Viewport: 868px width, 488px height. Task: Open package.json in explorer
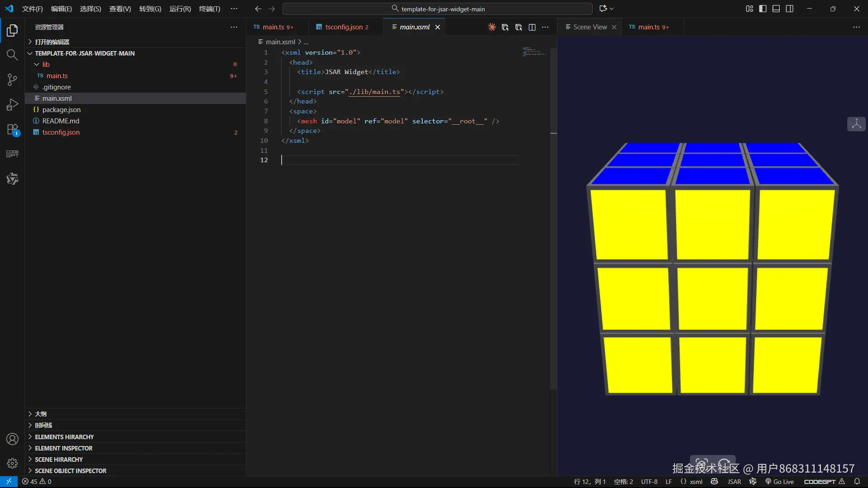(x=61, y=110)
